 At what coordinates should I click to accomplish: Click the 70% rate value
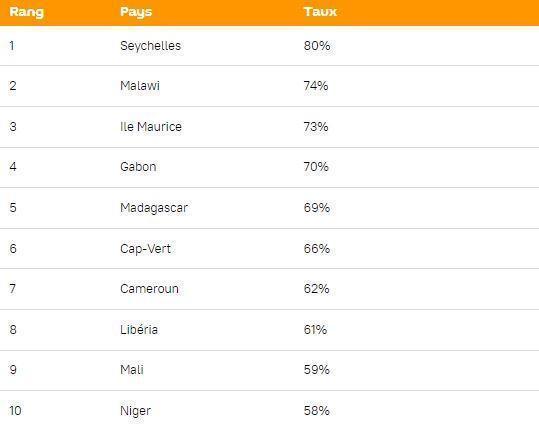316,167
